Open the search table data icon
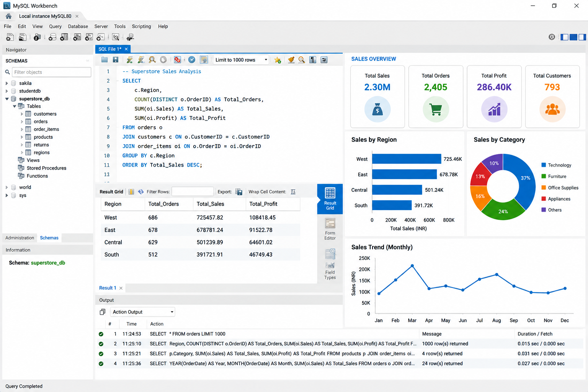The height and width of the screenshot is (392, 588). coord(116,37)
